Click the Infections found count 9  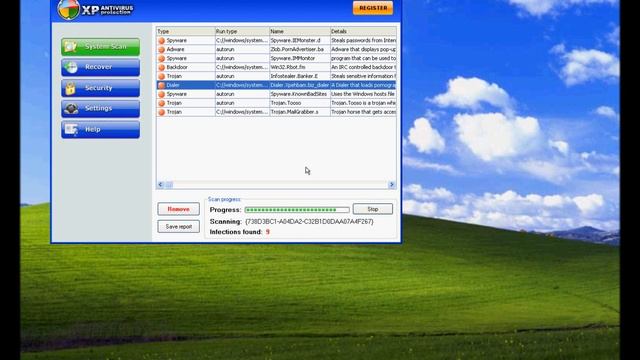268,232
